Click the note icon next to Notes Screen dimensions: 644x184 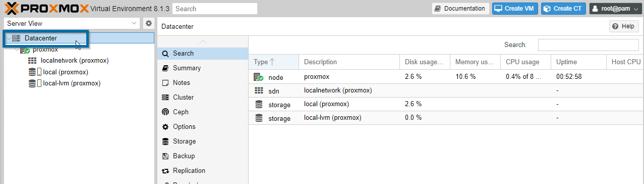165,82
